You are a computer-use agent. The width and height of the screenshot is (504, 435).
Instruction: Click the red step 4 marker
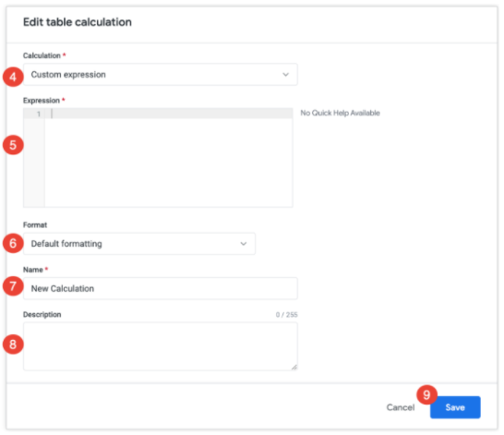tap(13, 77)
